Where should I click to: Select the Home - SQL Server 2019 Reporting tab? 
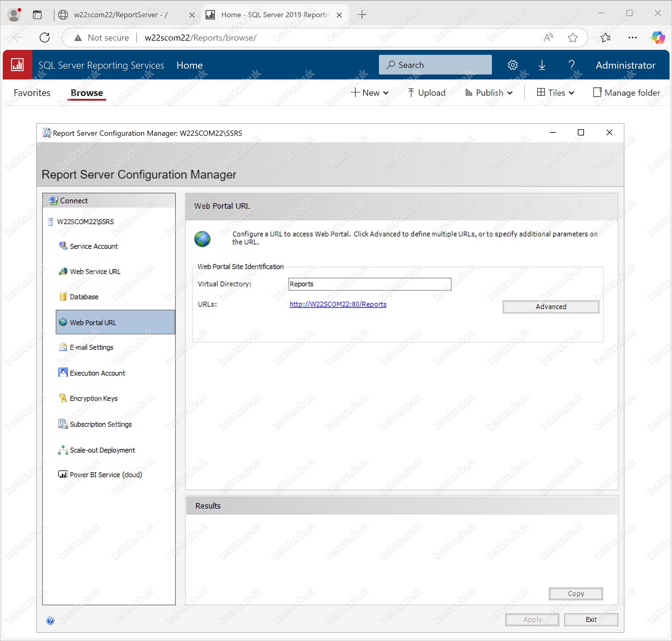coord(276,15)
